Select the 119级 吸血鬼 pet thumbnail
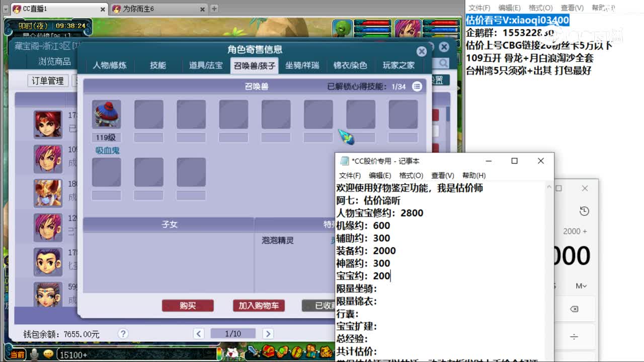The image size is (644, 362). pyautogui.click(x=106, y=115)
